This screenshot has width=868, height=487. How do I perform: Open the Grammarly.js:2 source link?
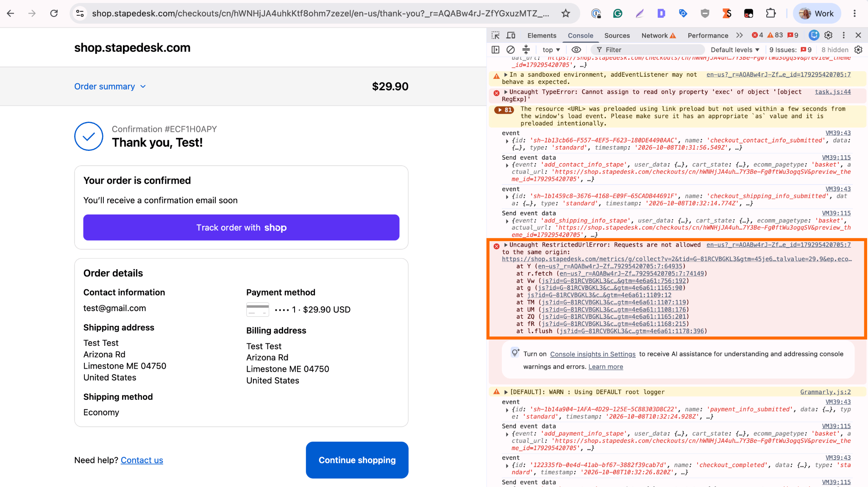click(825, 392)
